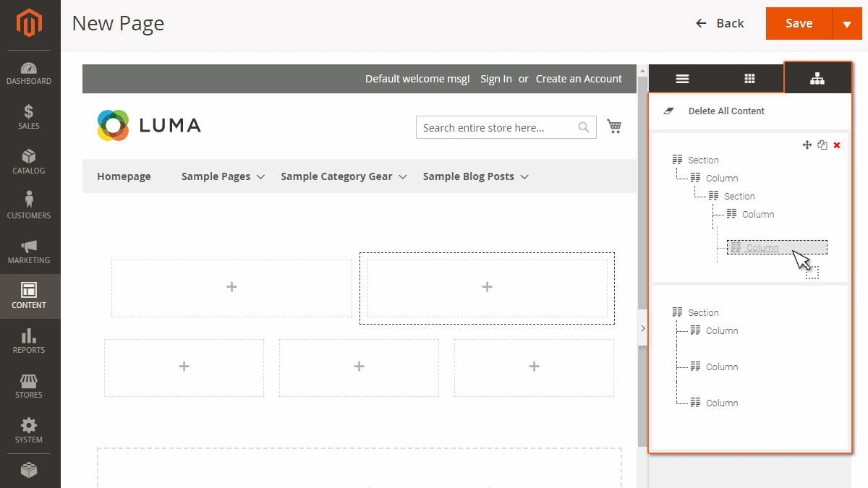Open the Reports menu
Viewport: 868px width, 488px height.
pyautogui.click(x=29, y=342)
